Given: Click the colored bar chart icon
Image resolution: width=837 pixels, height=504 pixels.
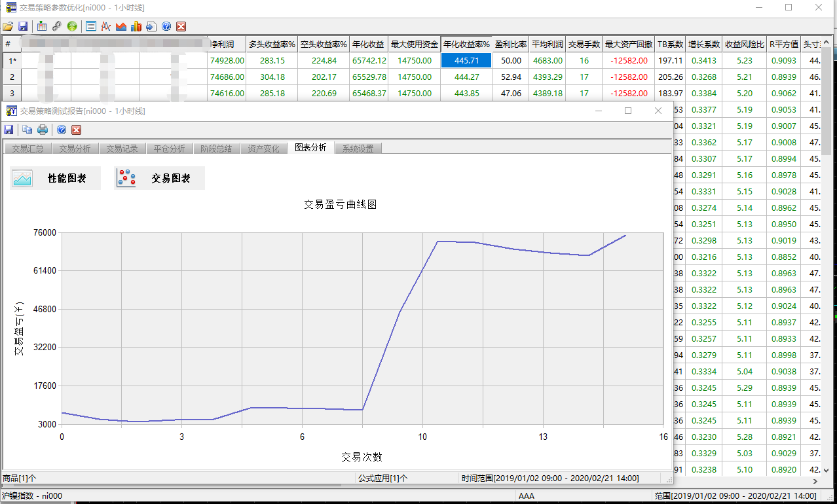Looking at the screenshot, I should tap(136, 26).
